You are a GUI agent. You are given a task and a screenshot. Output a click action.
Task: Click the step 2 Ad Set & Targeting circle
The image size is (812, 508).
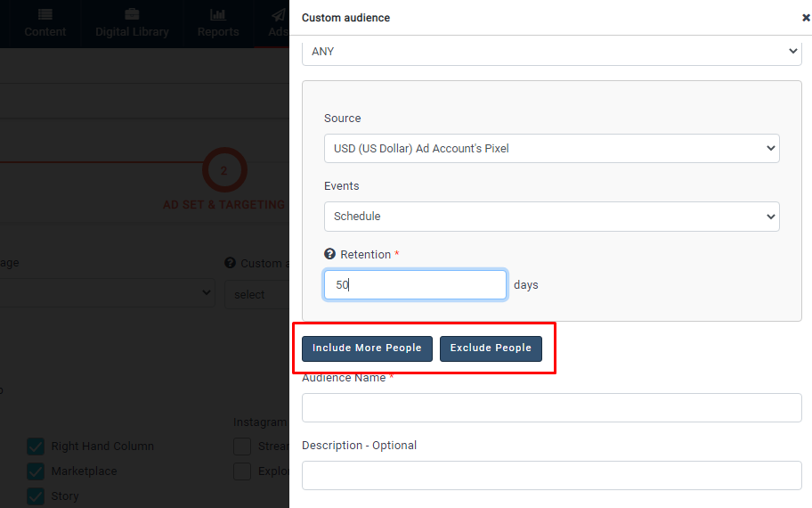(x=224, y=170)
